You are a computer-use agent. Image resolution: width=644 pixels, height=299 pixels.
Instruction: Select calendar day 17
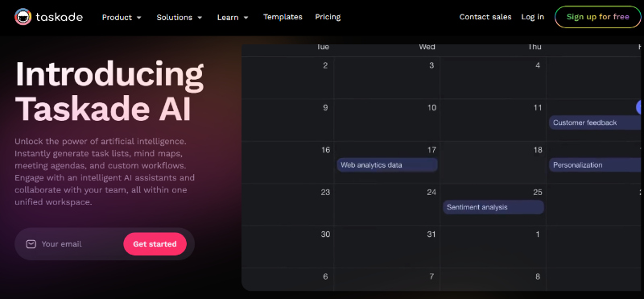[431, 150]
